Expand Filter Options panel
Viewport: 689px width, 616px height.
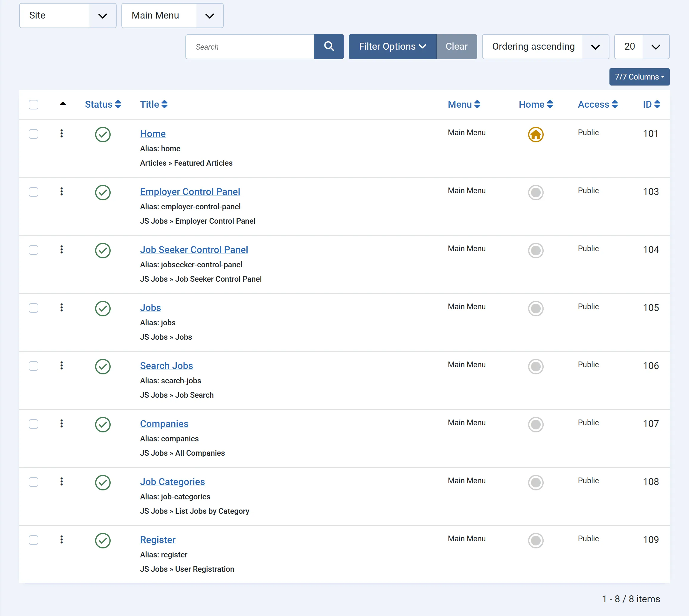point(392,46)
